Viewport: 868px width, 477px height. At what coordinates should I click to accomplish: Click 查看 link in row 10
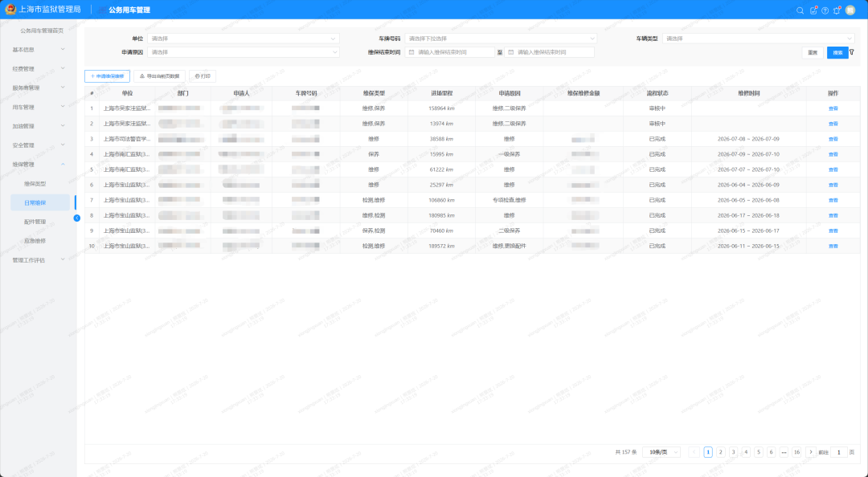pyautogui.click(x=833, y=247)
